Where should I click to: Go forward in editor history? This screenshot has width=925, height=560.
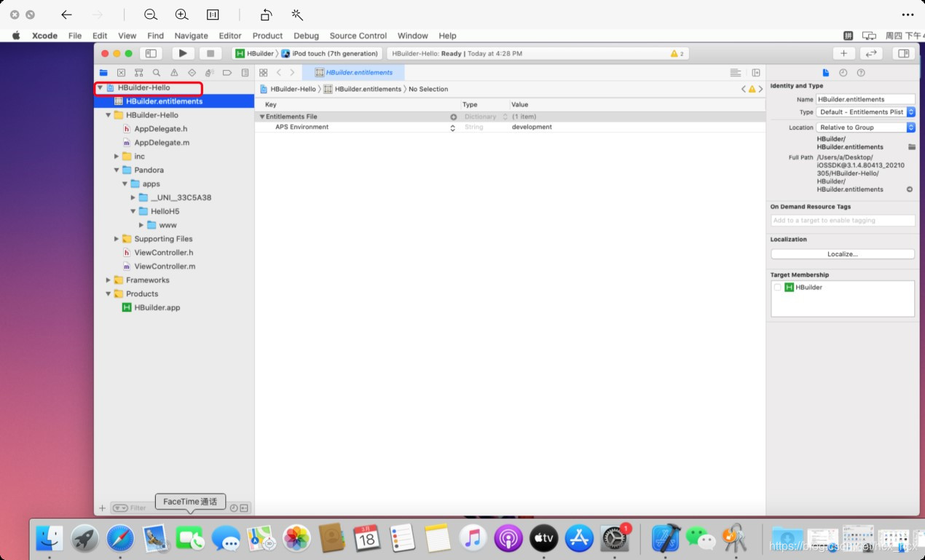[292, 73]
